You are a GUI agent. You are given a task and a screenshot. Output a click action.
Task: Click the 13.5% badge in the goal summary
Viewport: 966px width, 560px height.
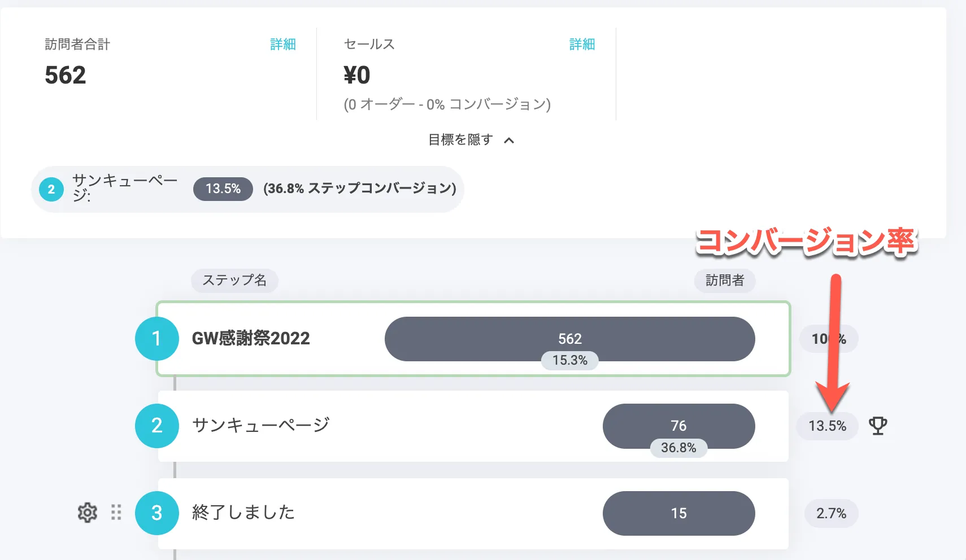pos(223,189)
